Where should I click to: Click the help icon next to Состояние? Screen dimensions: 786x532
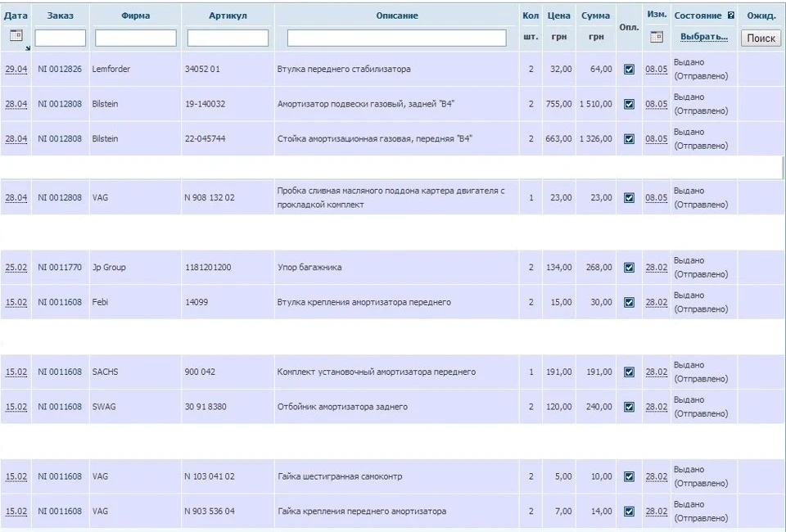coord(731,16)
